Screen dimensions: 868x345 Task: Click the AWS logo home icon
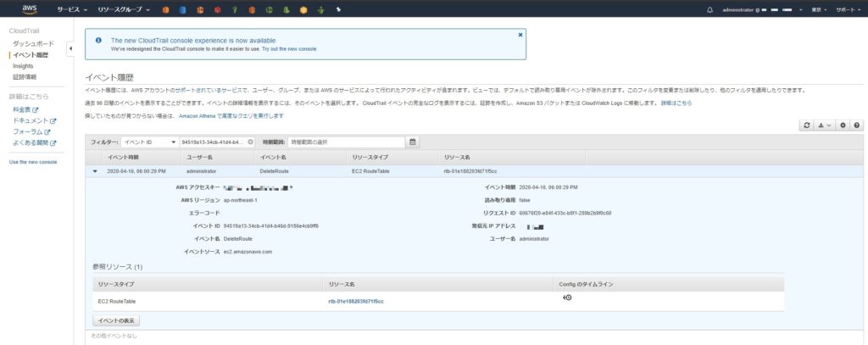coord(29,9)
